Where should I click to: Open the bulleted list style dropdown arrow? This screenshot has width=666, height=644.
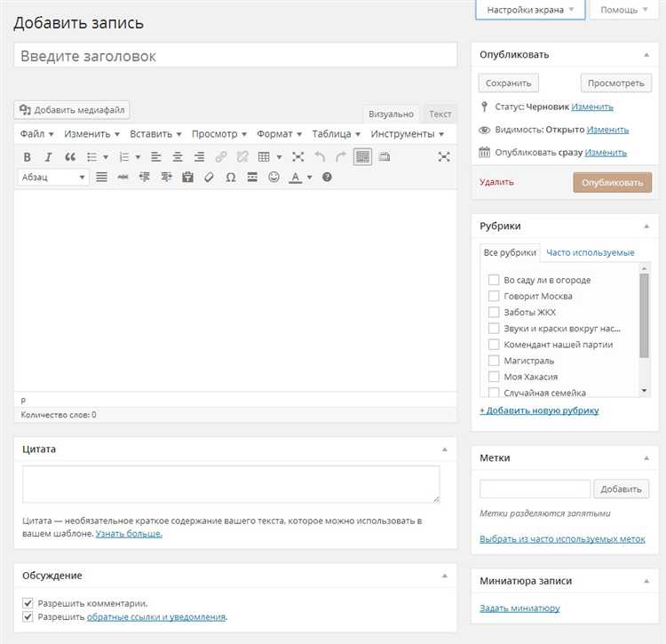pos(106,157)
